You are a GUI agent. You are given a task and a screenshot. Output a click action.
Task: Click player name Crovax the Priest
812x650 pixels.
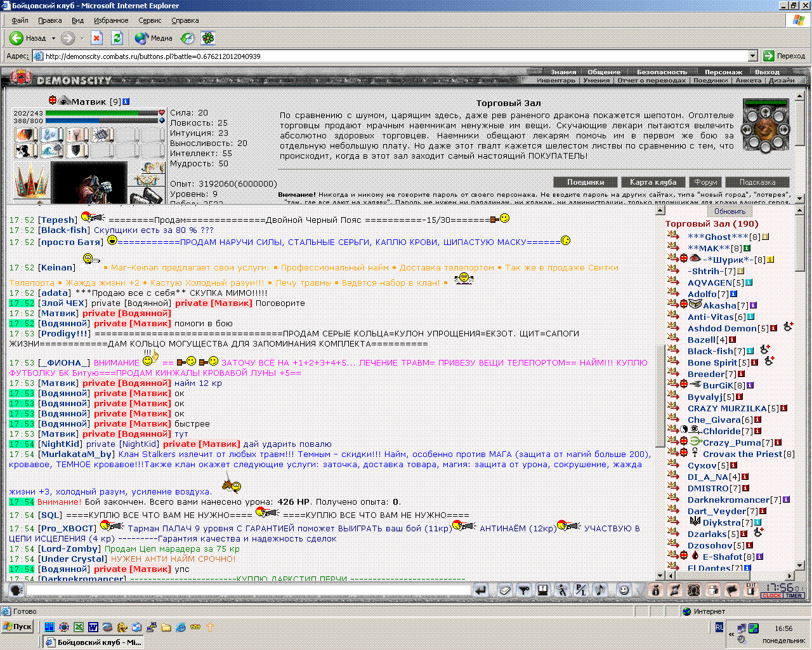(743, 454)
